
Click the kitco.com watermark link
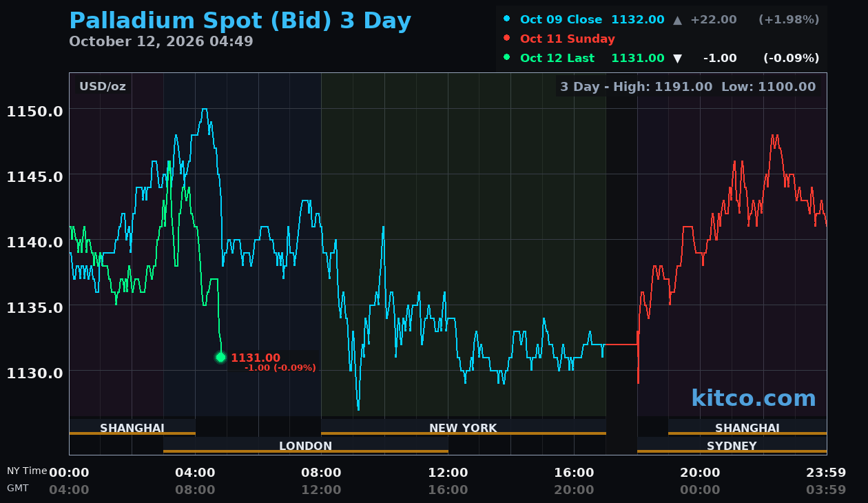coord(753,398)
